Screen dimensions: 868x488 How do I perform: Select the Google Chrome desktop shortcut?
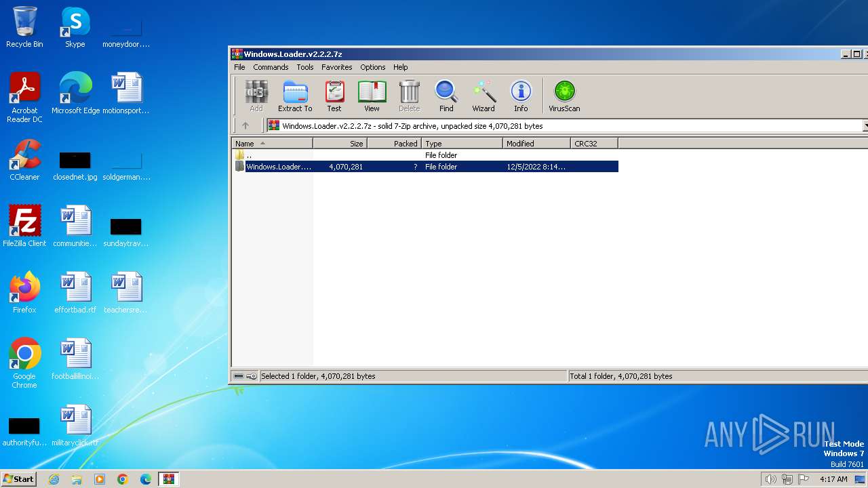click(24, 363)
